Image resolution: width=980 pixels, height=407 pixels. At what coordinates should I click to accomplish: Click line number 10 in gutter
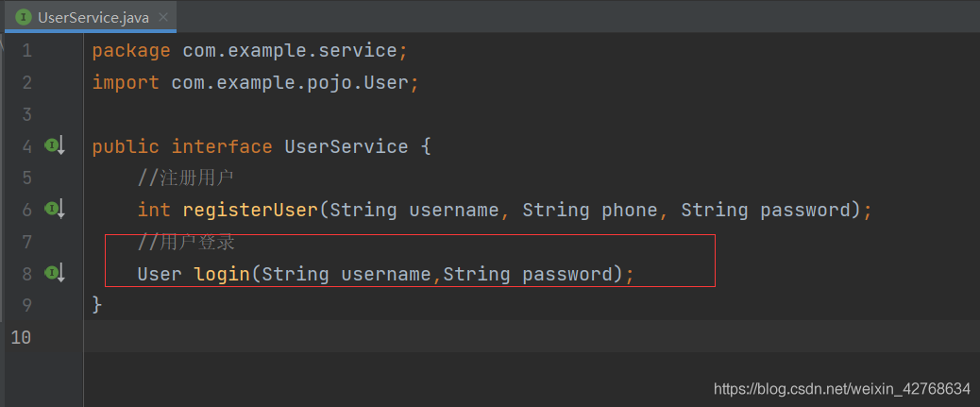coord(21,337)
